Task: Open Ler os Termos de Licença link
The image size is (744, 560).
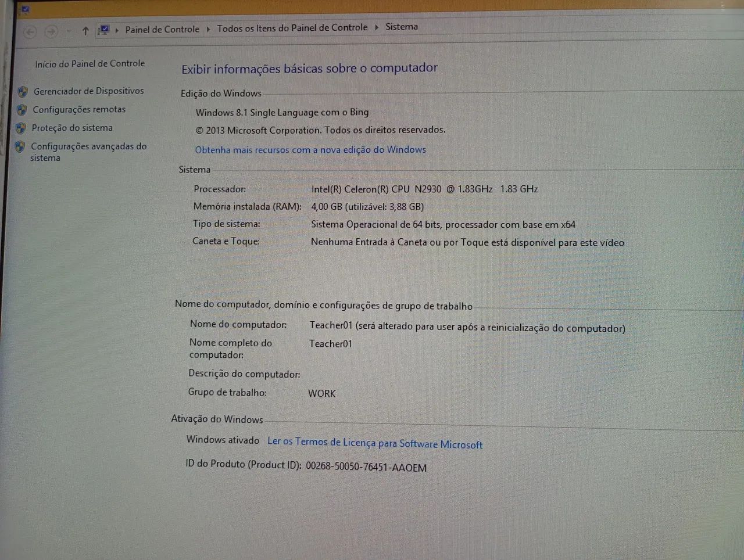Action: click(x=375, y=443)
